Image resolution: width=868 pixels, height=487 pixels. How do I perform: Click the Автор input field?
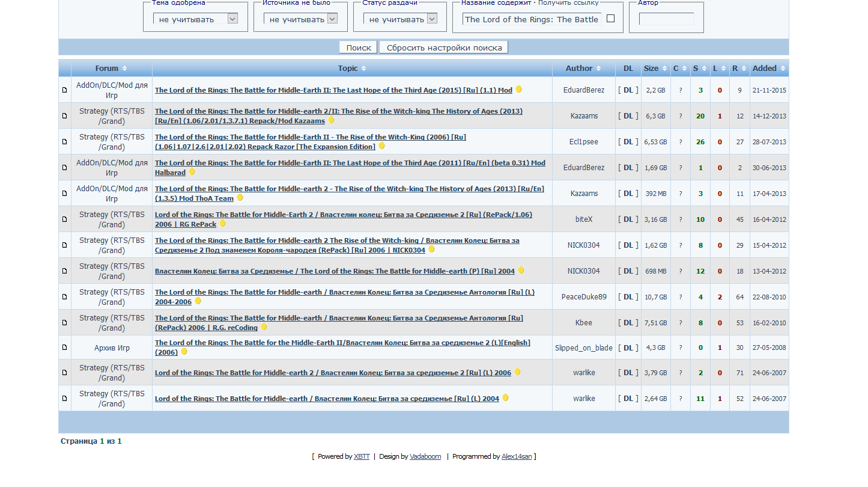click(666, 19)
